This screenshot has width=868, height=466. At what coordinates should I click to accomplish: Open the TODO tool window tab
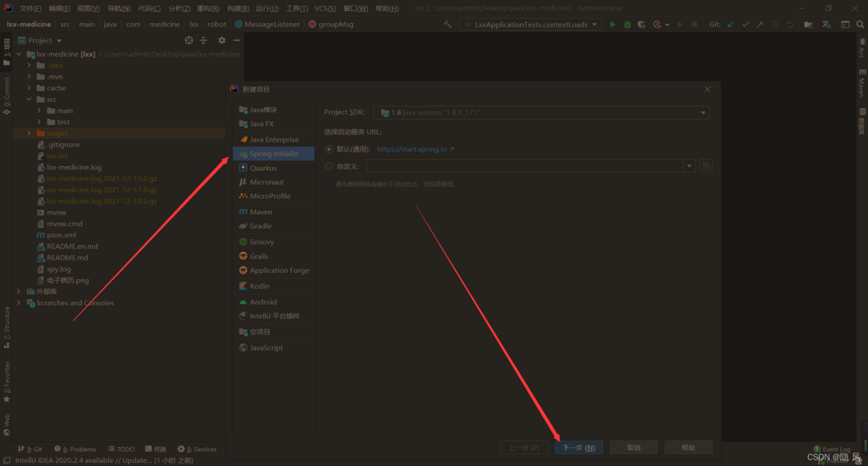[121, 449]
